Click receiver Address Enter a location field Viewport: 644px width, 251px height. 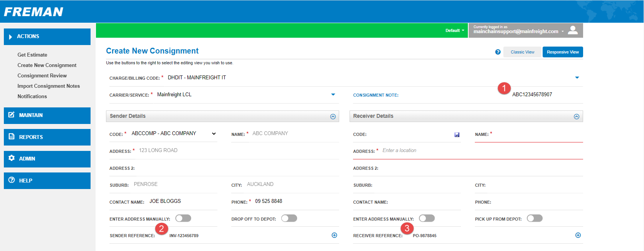tap(482, 151)
